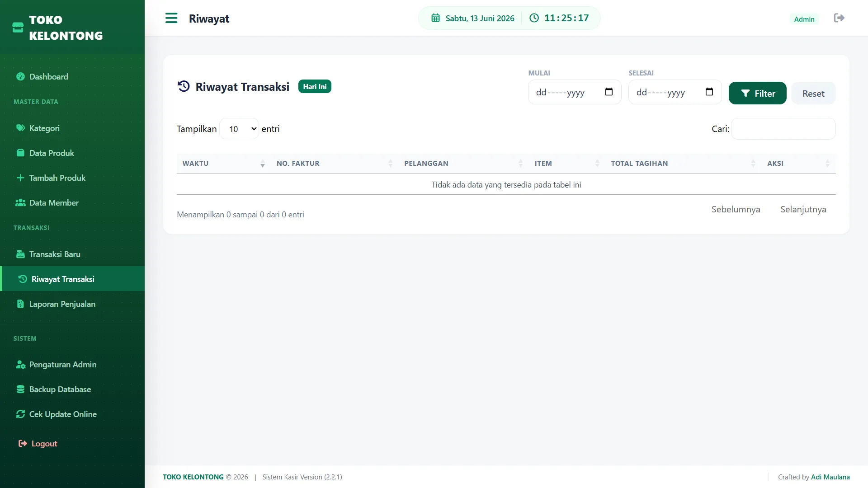Click the Admin user badge
Image resolution: width=868 pixels, height=488 pixels.
(x=804, y=19)
